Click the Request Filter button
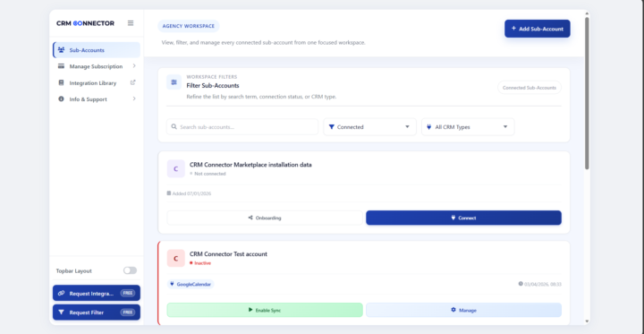644x334 pixels. point(97,313)
